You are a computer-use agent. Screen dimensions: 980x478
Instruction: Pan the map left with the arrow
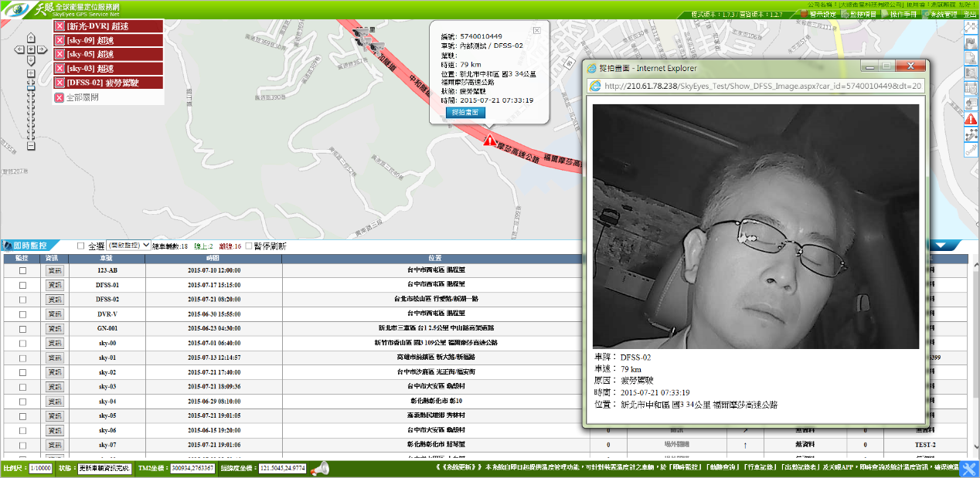(19, 50)
